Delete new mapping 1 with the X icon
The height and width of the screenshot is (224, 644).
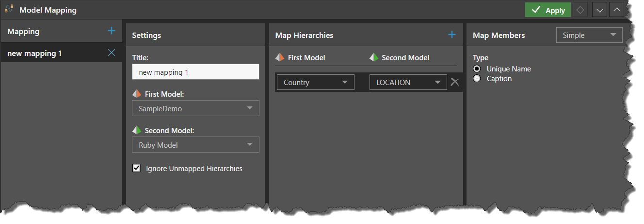pyautogui.click(x=112, y=53)
